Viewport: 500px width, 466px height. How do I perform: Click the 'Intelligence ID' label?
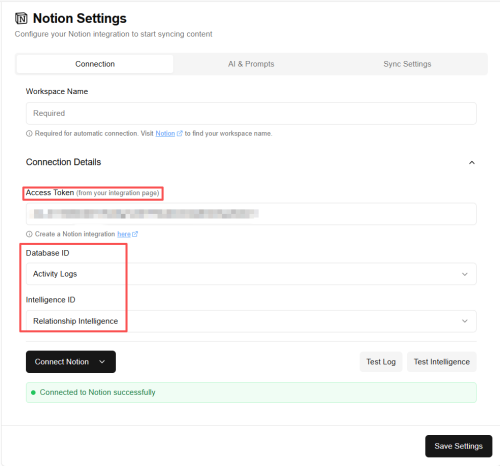point(51,300)
